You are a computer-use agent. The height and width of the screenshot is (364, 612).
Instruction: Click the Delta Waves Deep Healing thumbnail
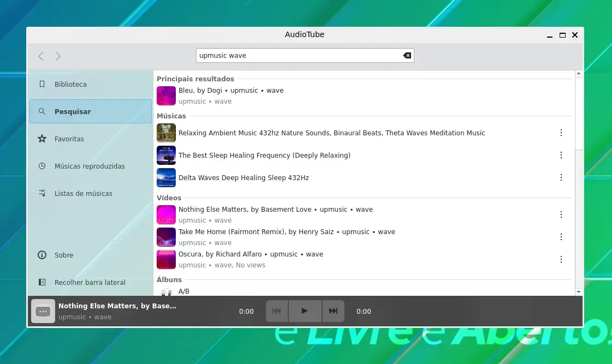(x=167, y=177)
